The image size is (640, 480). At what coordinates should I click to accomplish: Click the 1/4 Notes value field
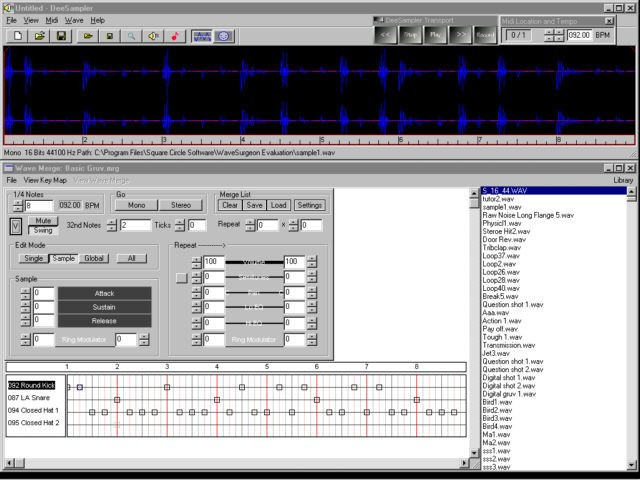39,205
